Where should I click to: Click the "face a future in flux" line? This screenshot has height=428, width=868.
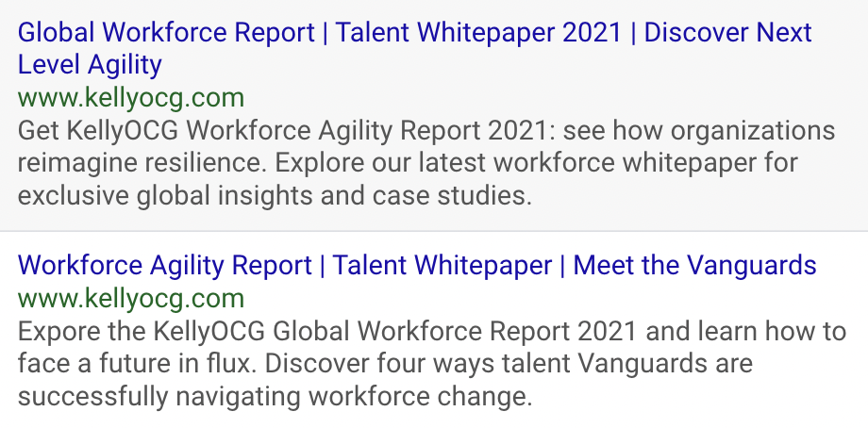pos(139,363)
